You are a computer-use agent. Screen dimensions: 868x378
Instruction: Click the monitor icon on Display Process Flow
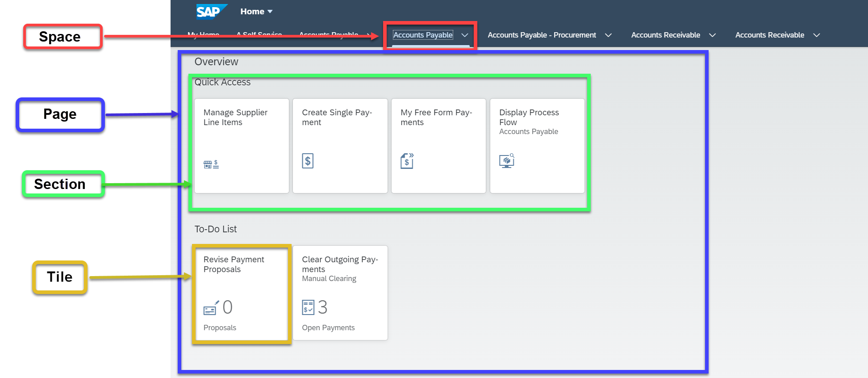(x=506, y=161)
